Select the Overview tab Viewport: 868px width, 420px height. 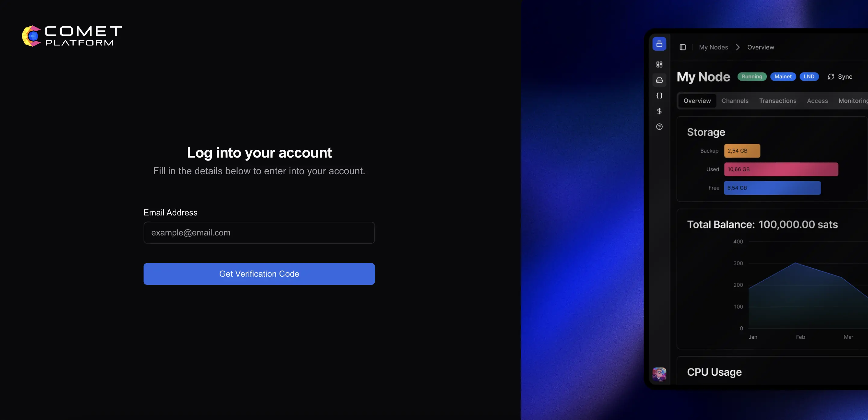pyautogui.click(x=697, y=101)
